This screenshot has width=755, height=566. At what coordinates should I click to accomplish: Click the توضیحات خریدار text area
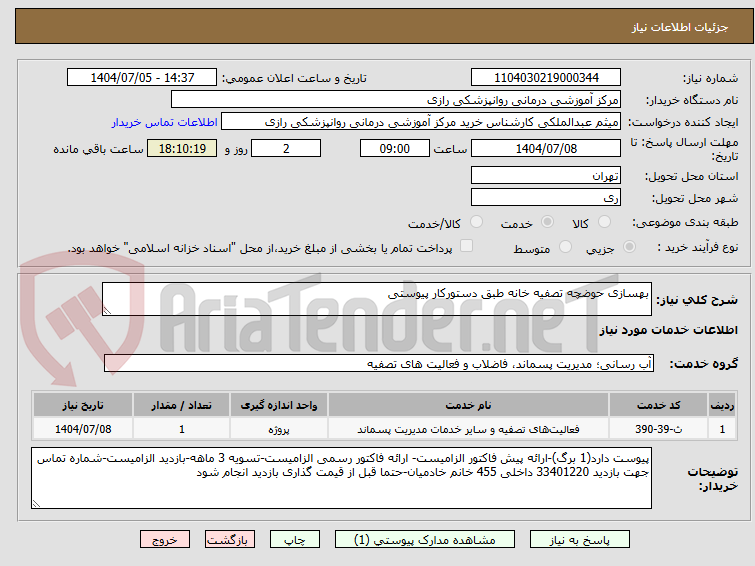click(x=341, y=478)
